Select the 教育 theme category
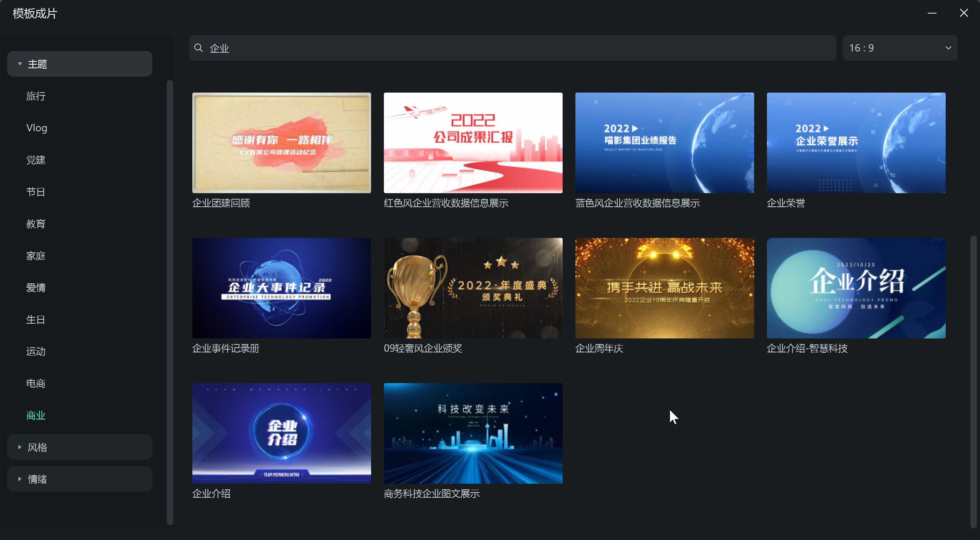 click(x=36, y=224)
